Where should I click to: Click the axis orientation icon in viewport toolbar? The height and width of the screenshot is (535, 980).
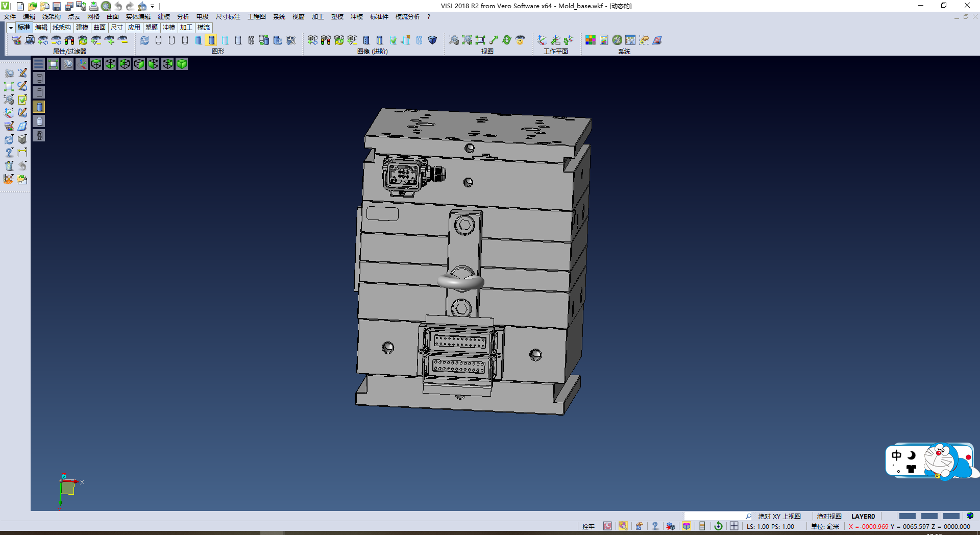click(x=82, y=64)
